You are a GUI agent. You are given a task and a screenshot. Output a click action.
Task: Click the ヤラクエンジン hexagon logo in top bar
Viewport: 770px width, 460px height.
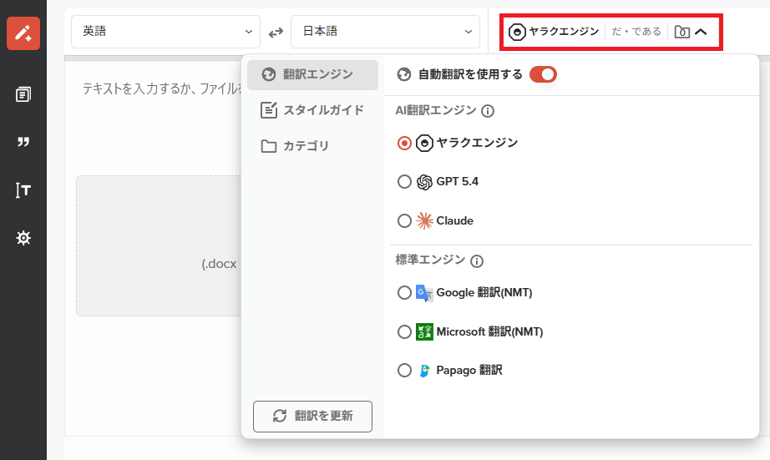(x=517, y=32)
